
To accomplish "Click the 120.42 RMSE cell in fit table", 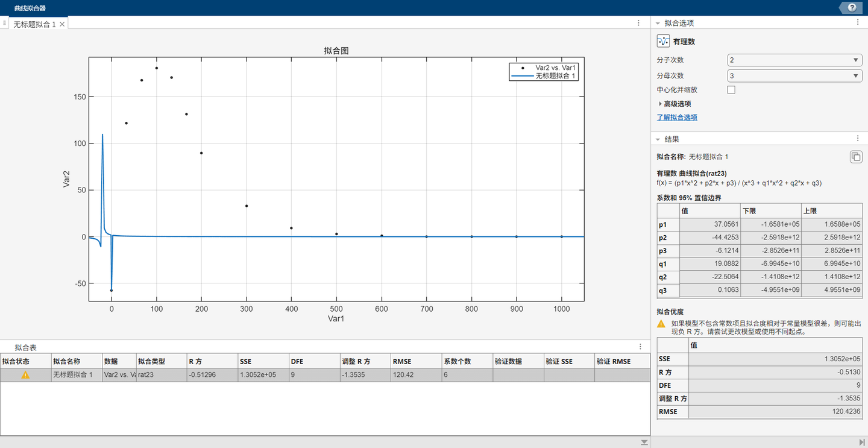I will pos(415,374).
